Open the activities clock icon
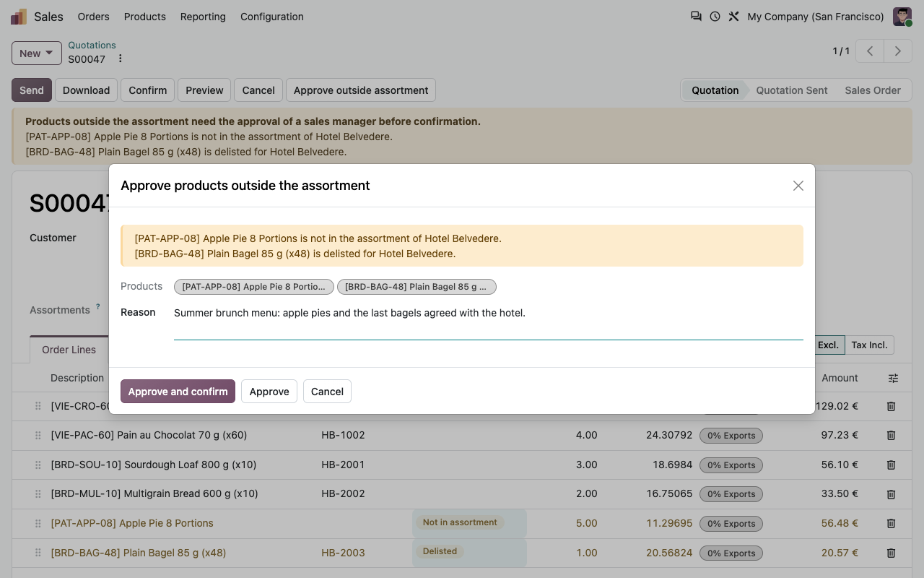Viewport: 924px width, 578px height. click(715, 17)
